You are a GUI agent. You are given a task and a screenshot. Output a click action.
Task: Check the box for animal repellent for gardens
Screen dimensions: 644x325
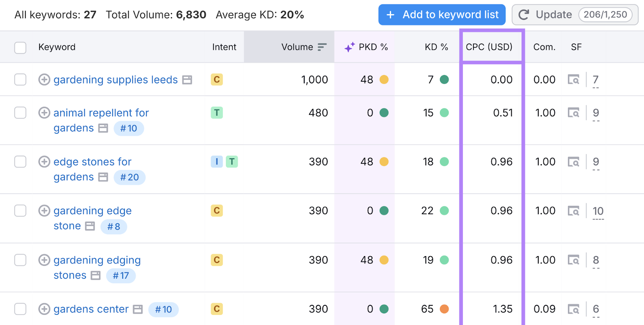point(20,113)
